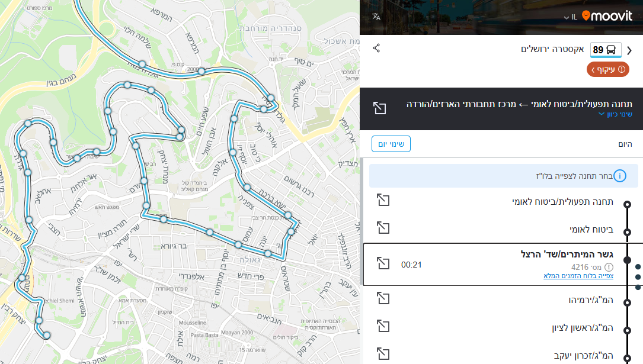Open external link for המ"ג/ירמיהו stop
This screenshot has width=643, height=364.
(383, 299)
